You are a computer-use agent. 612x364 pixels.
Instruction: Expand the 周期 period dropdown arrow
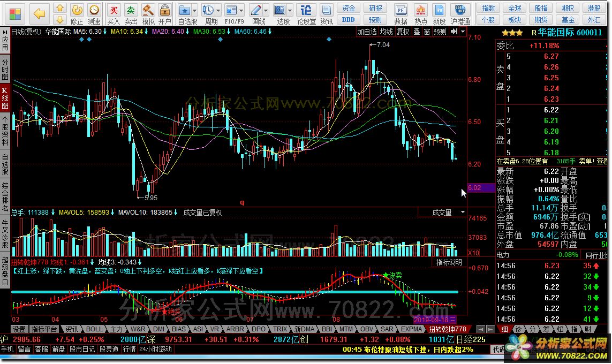[218, 11]
